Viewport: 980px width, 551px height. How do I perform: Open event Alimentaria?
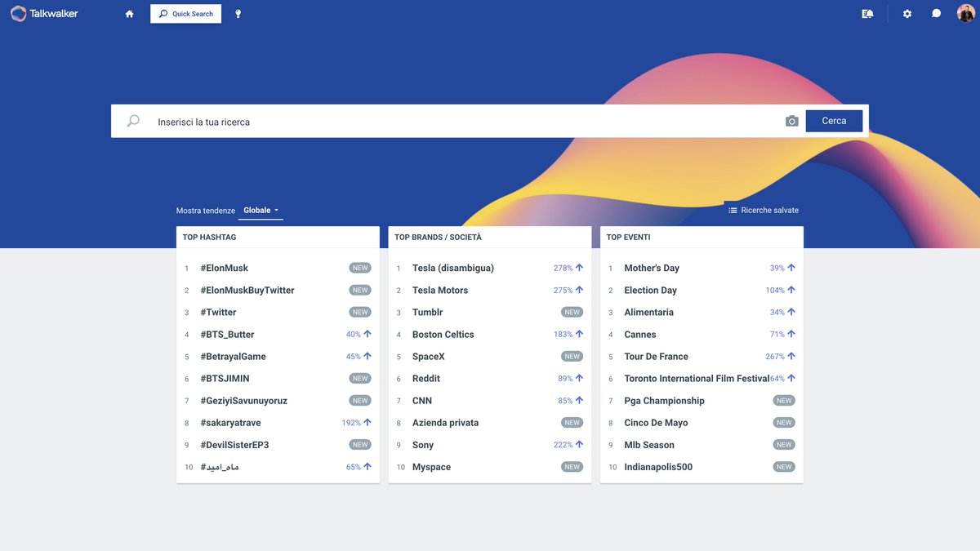click(x=648, y=312)
